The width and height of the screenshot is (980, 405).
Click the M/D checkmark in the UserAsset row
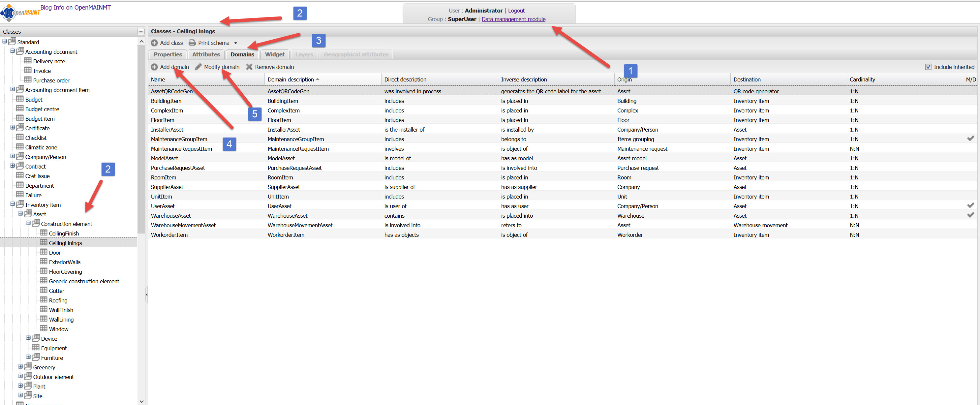pos(970,205)
